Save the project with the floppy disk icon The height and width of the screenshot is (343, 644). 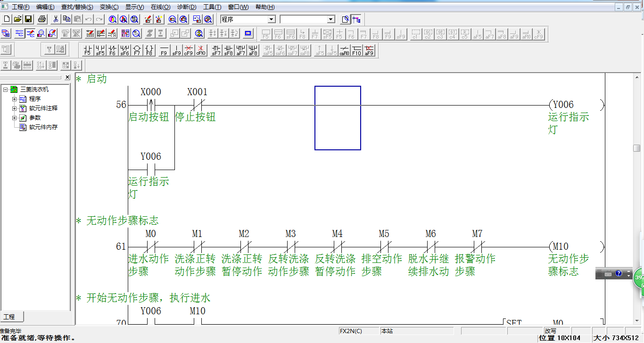pos(28,19)
